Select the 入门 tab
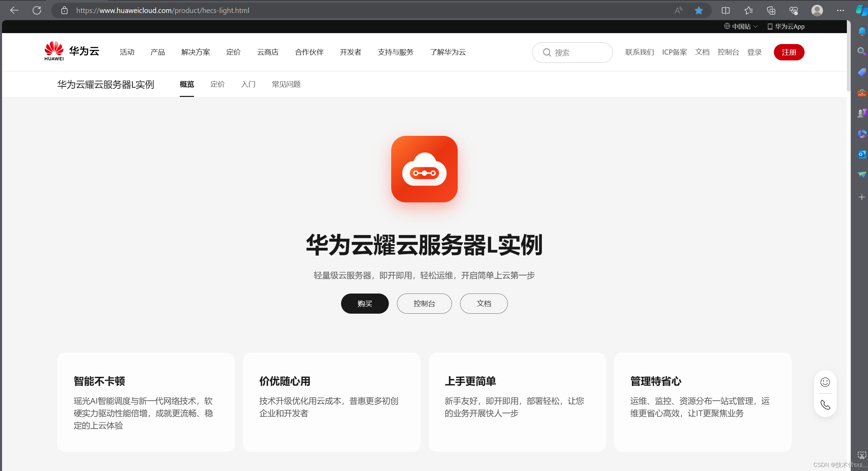 pyautogui.click(x=248, y=84)
